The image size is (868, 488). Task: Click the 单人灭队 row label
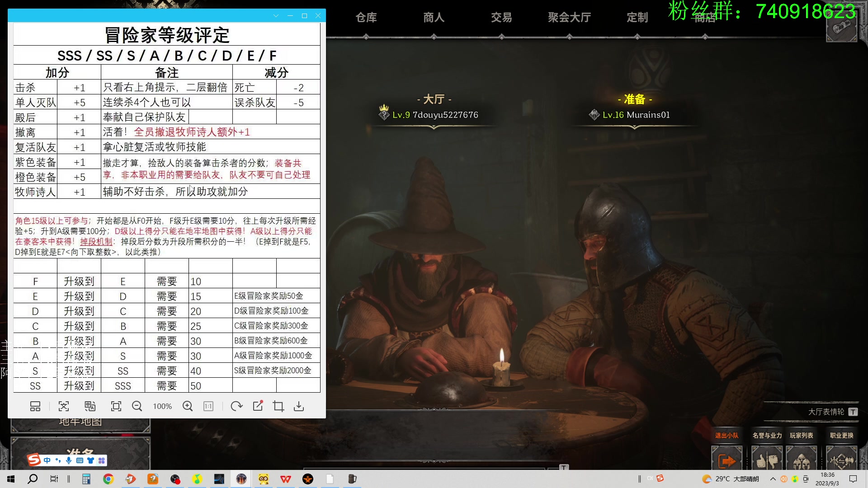pyautogui.click(x=35, y=103)
